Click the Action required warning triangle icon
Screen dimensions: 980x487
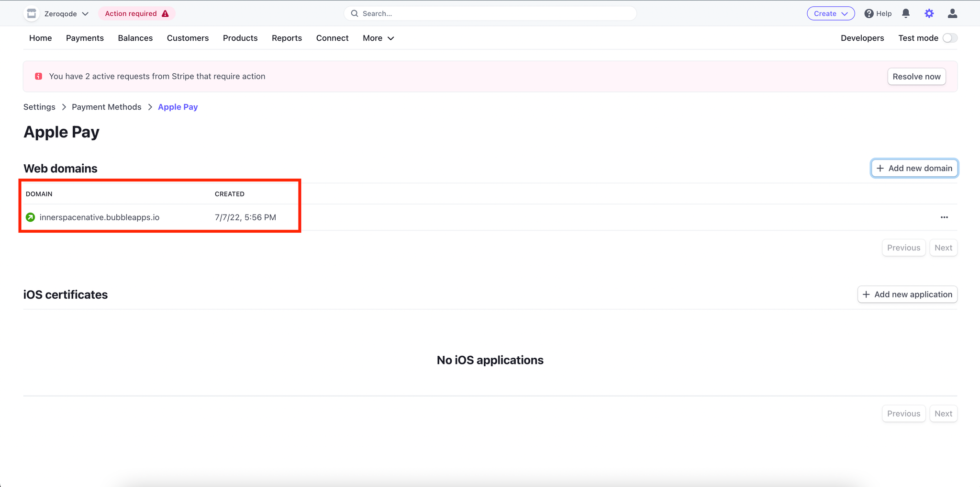(165, 13)
